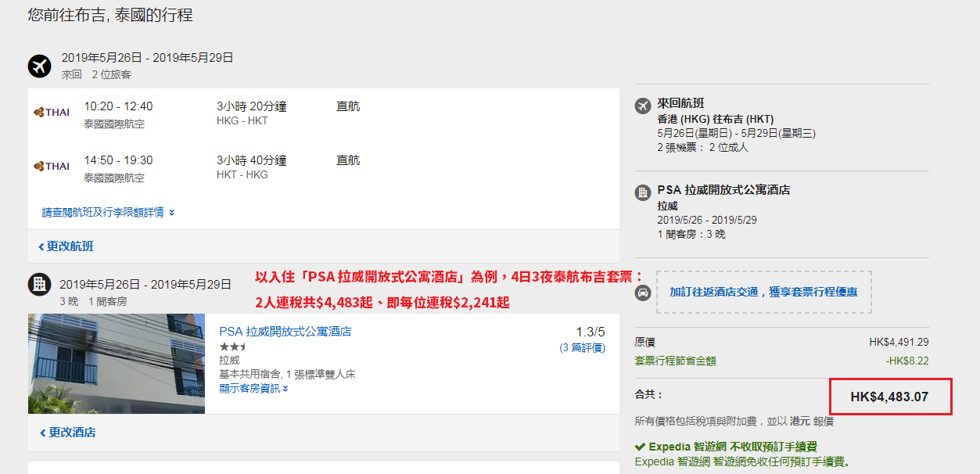Screen dimensions: 980x474
Task: Click the 1 間客房：3 晚 room summary
Action: pyautogui.click(x=691, y=234)
